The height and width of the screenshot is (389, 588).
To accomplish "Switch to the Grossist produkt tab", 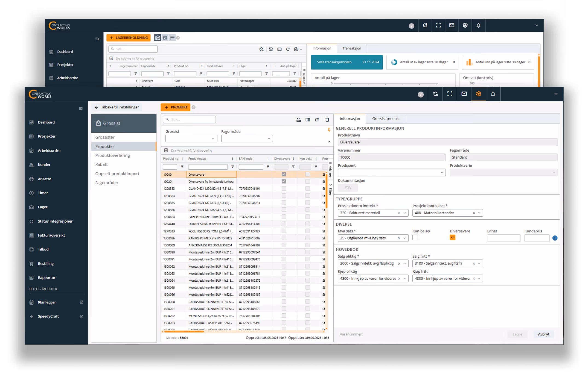I will (x=386, y=119).
